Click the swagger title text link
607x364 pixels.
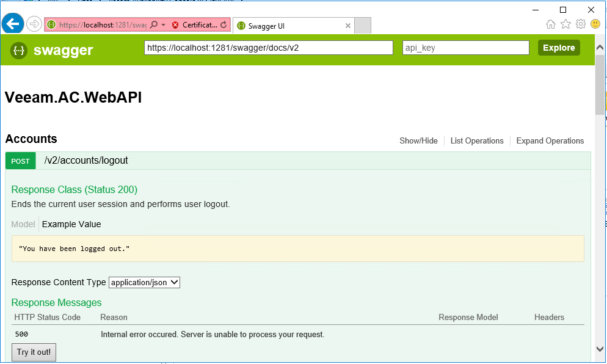click(63, 50)
